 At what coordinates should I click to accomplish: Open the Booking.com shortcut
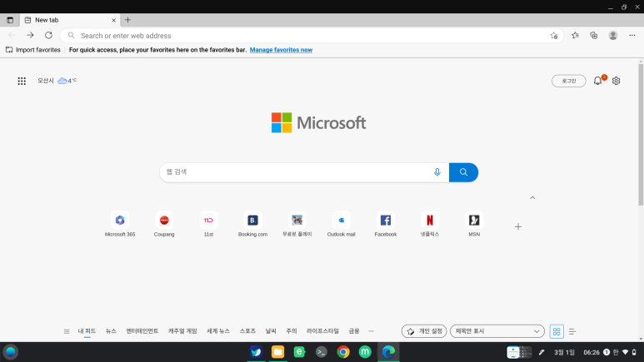(252, 224)
